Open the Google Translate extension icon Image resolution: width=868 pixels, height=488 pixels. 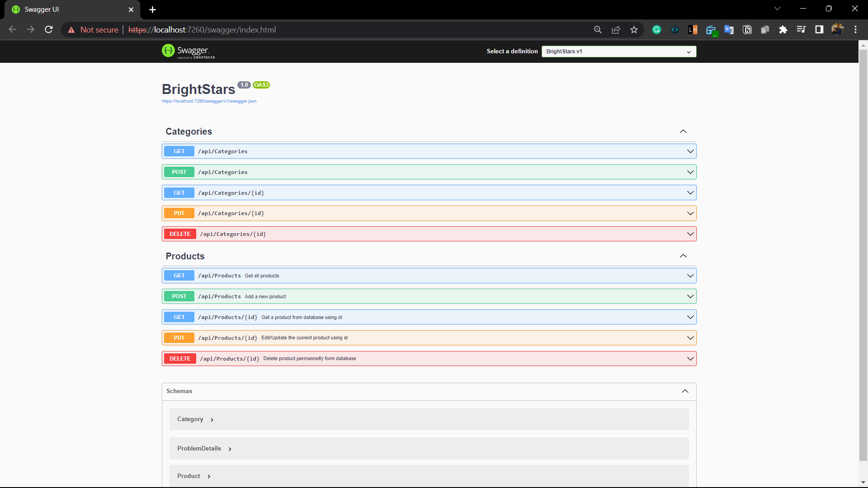[x=729, y=30]
